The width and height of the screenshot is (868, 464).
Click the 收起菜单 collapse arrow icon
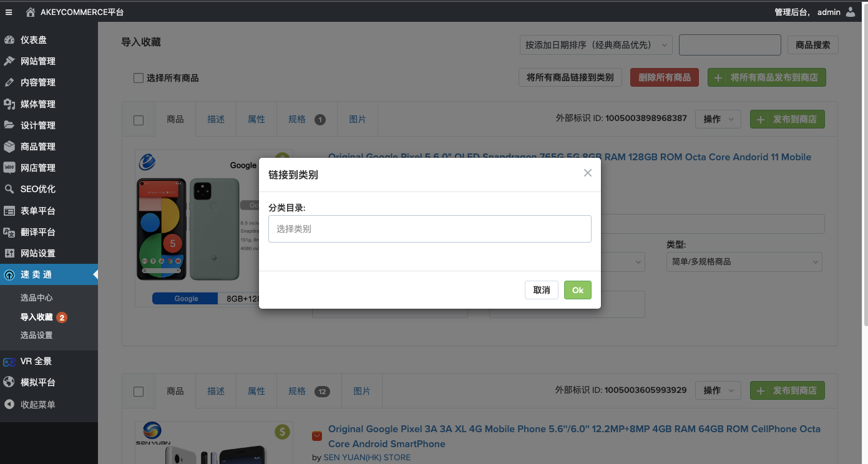coord(9,404)
